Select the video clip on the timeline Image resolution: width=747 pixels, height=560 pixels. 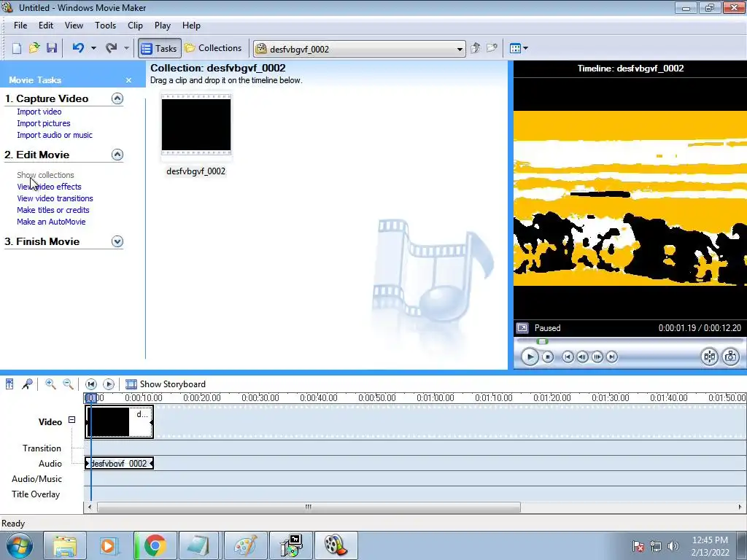[x=119, y=422]
